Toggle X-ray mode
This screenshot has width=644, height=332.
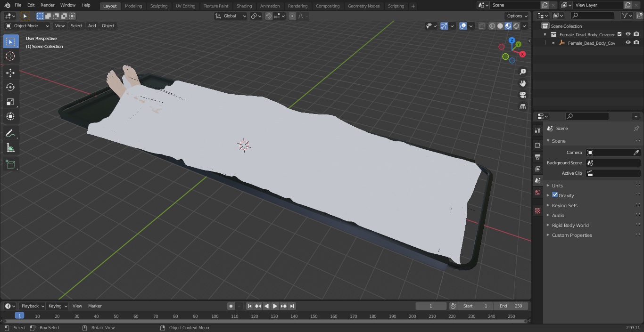[481, 26]
